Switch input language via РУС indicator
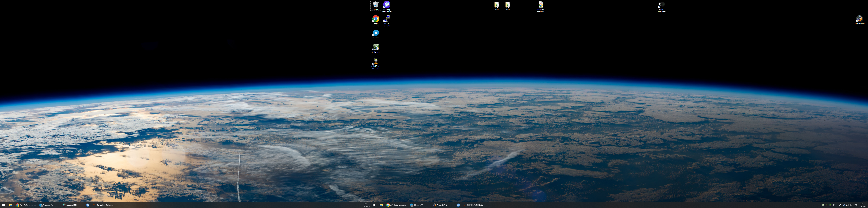The width and height of the screenshot is (868, 208). (855, 205)
